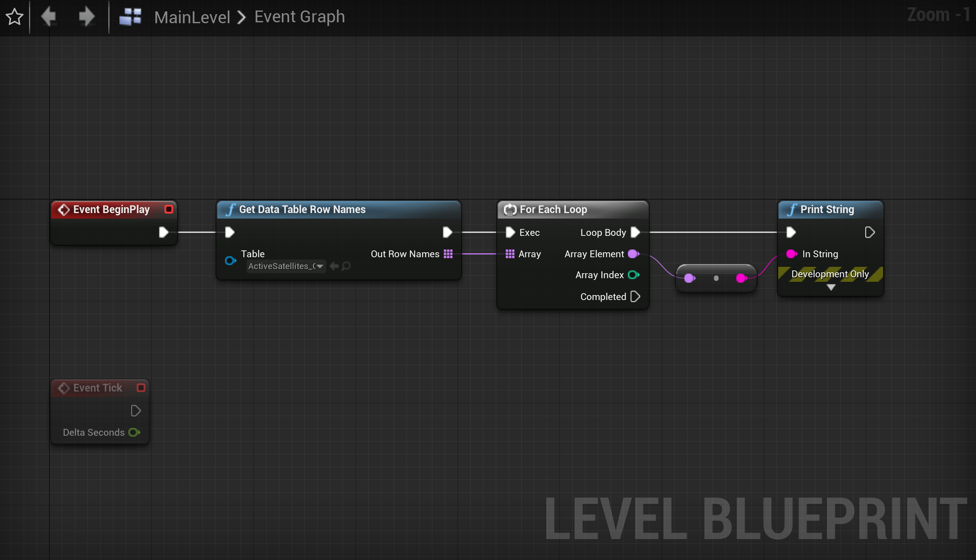Click Event BeginPlay exec output pin
The image size is (976, 560).
[x=163, y=232]
